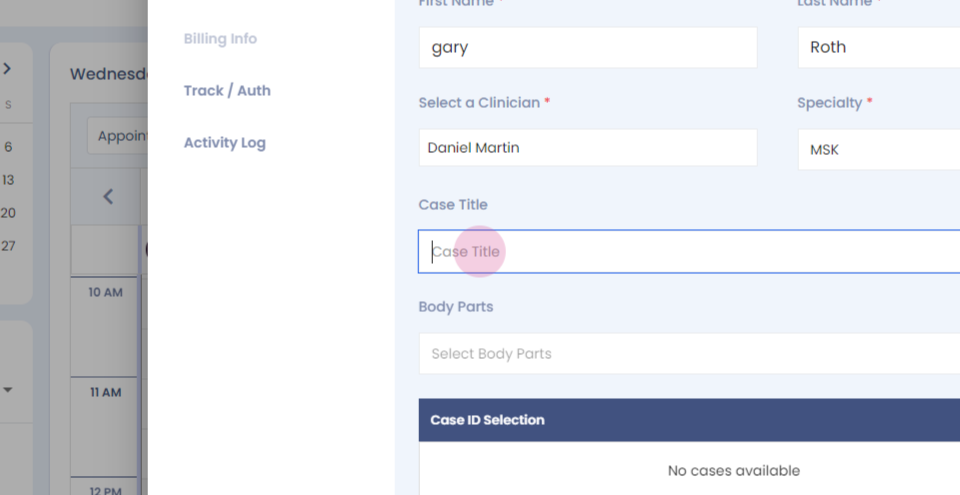This screenshot has width=960, height=495.
Task: Open the Activity Log section
Action: tap(224, 143)
